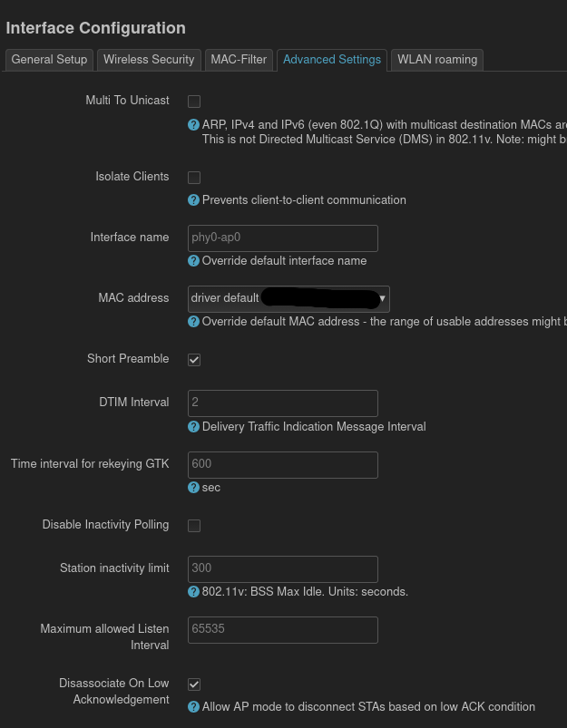Click help icon for 802.11v BSS Max Idle

[x=193, y=591]
